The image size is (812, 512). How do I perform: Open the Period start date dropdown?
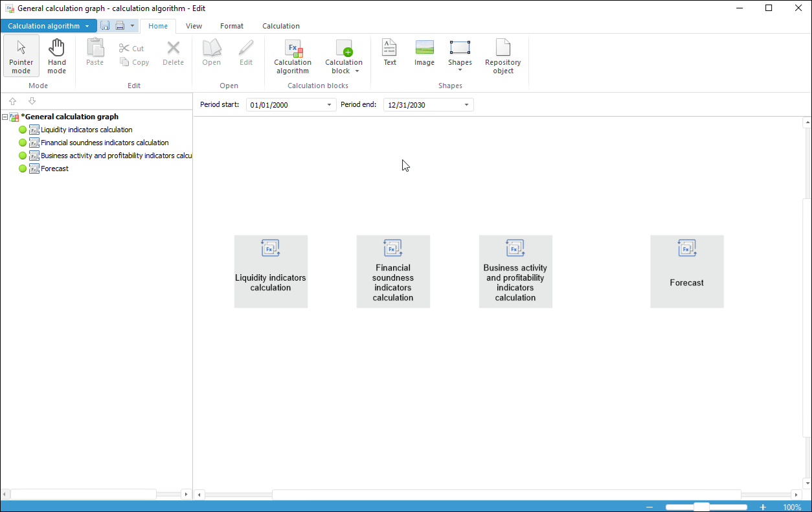click(329, 105)
